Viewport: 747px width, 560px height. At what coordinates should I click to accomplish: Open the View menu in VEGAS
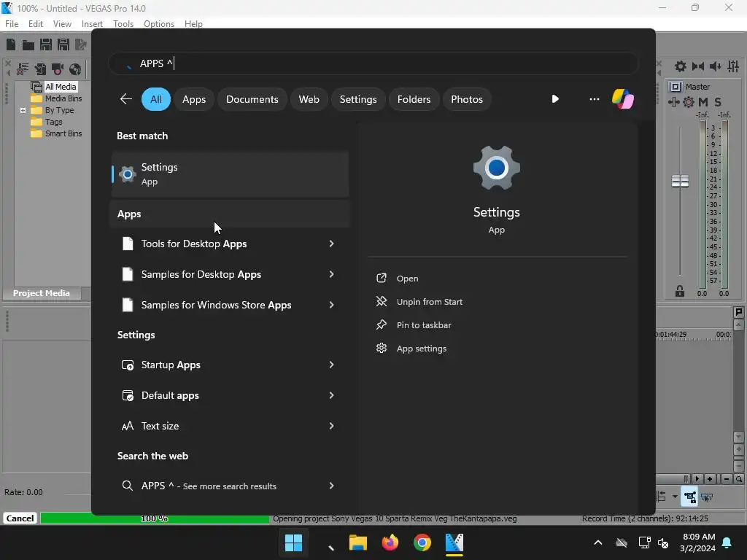point(62,24)
